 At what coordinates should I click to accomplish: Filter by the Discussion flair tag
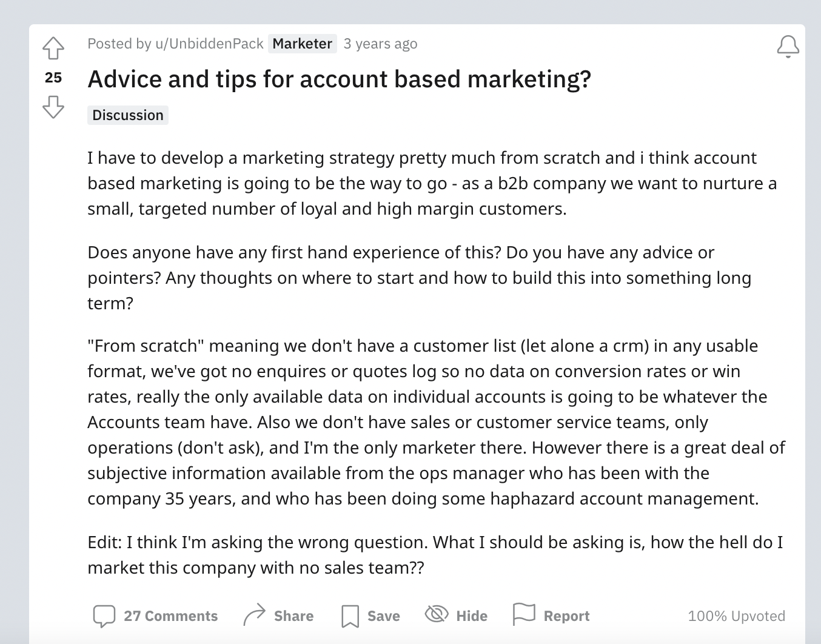click(x=128, y=115)
